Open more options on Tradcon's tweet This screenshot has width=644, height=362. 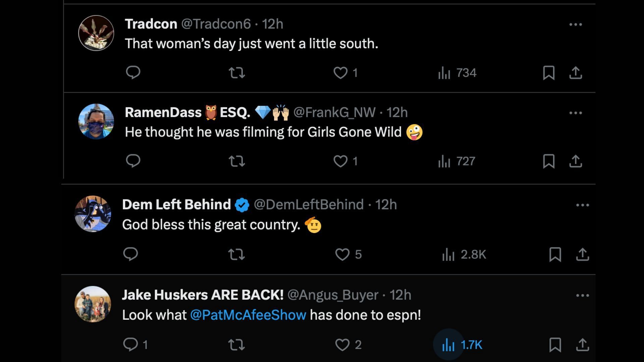(x=576, y=24)
